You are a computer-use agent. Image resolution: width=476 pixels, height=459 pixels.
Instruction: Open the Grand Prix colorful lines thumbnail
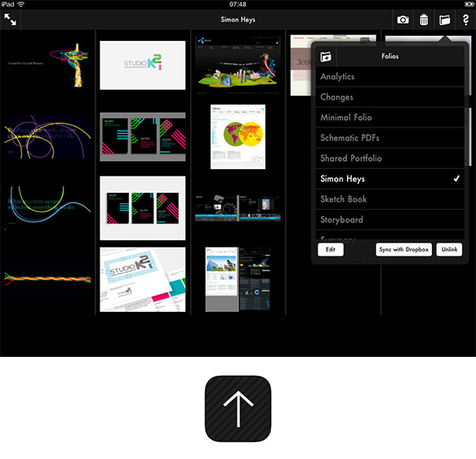click(47, 65)
